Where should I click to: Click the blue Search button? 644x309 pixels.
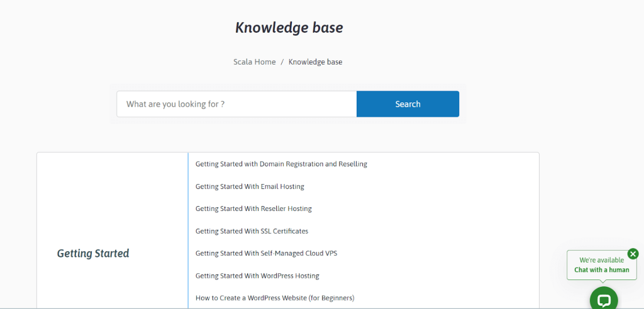408,104
